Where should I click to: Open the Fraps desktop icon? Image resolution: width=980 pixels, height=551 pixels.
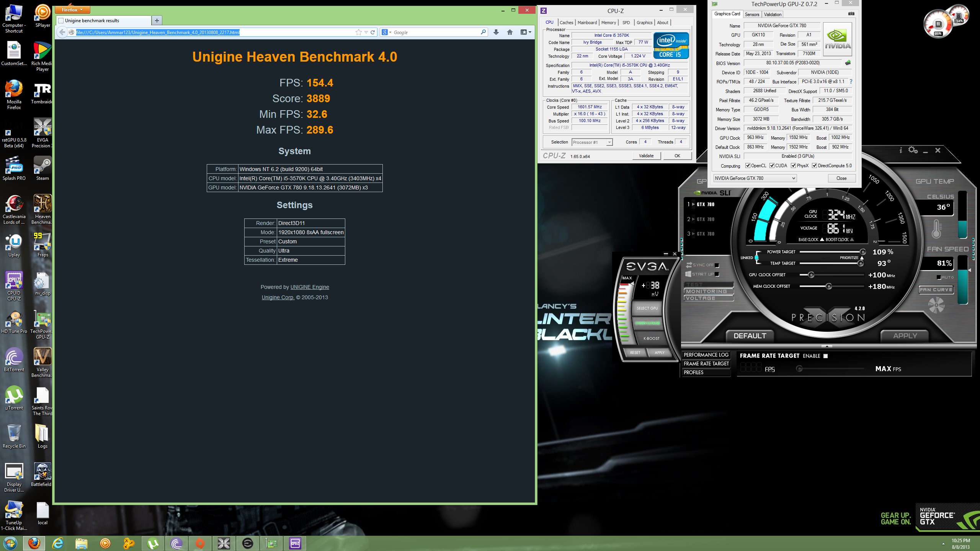point(42,244)
